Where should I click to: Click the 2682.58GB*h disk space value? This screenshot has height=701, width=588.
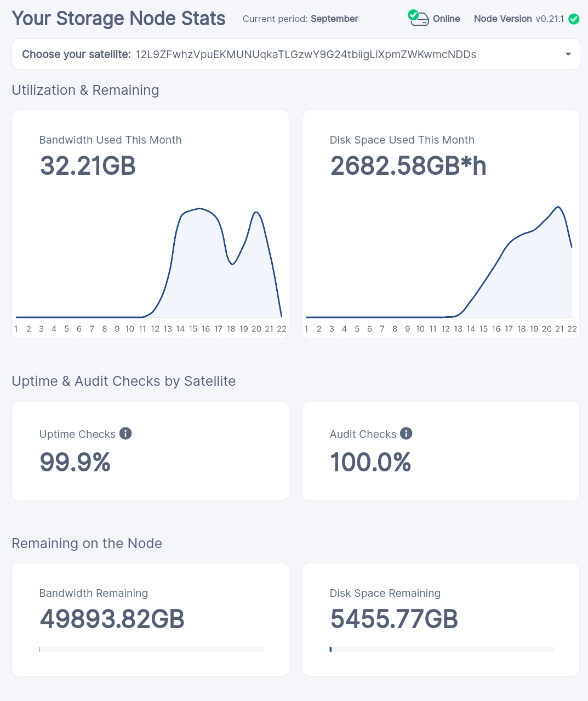click(x=408, y=166)
